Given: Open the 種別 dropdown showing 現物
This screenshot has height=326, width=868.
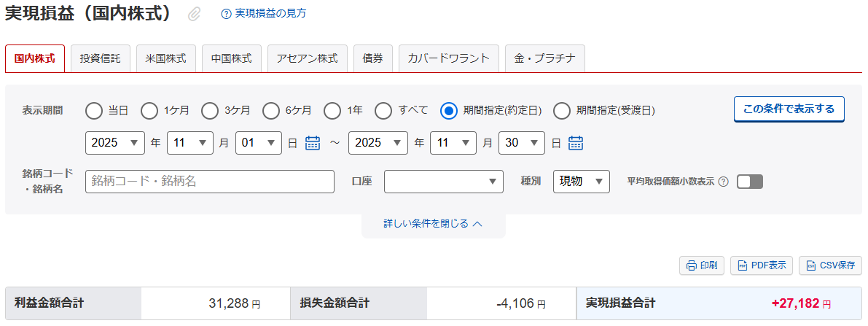Looking at the screenshot, I should click(x=581, y=182).
